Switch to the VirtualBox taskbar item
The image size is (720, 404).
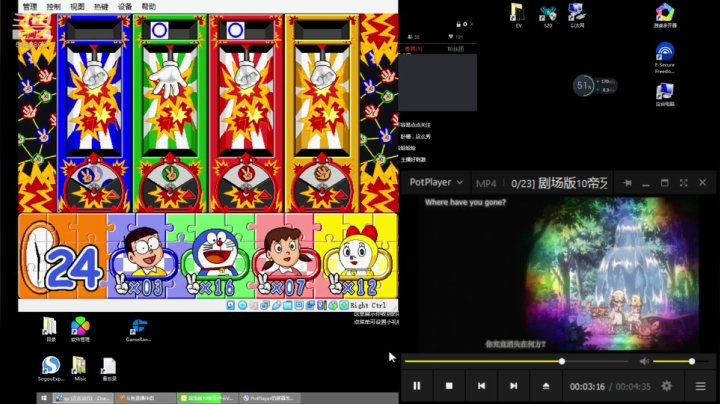83,398
